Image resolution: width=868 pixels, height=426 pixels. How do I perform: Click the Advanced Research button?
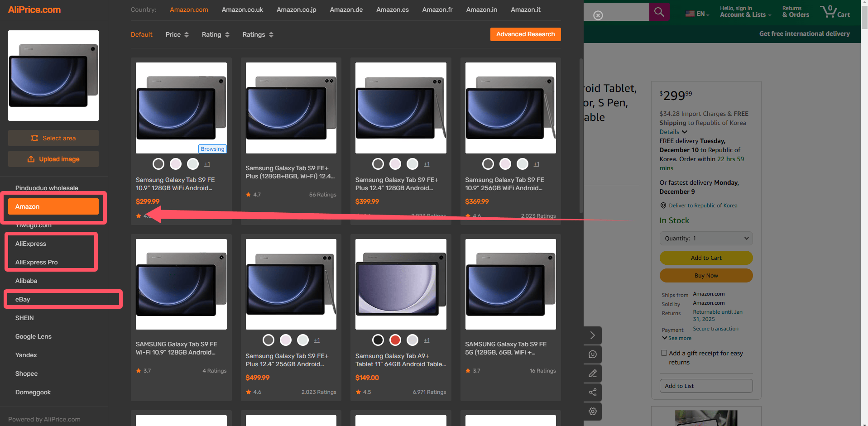point(525,34)
